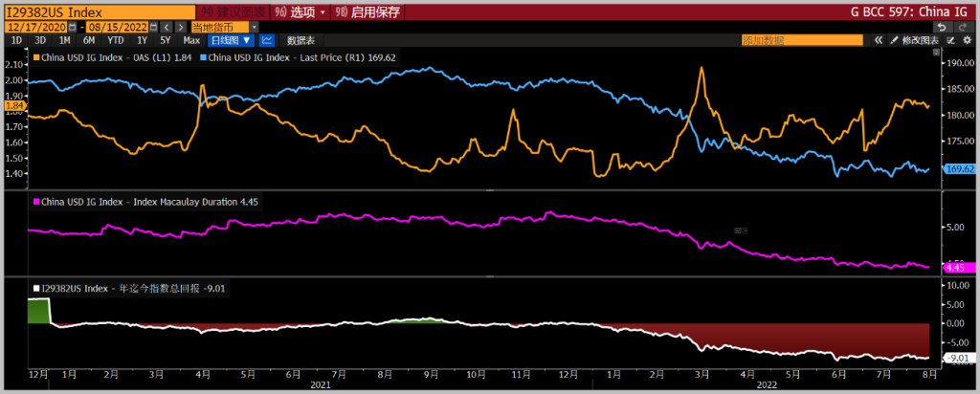Image resolution: width=980 pixels, height=394 pixels.
Task: Expand the 日线图 periodicity dropdown
Action: [x=231, y=40]
